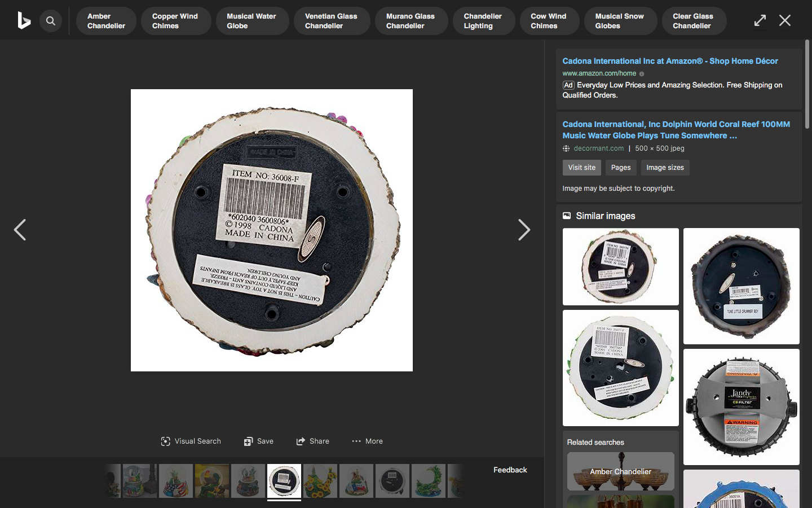Select the currently highlighted filmstrip thumbnail
Image resolution: width=812 pixels, height=508 pixels.
tap(284, 481)
